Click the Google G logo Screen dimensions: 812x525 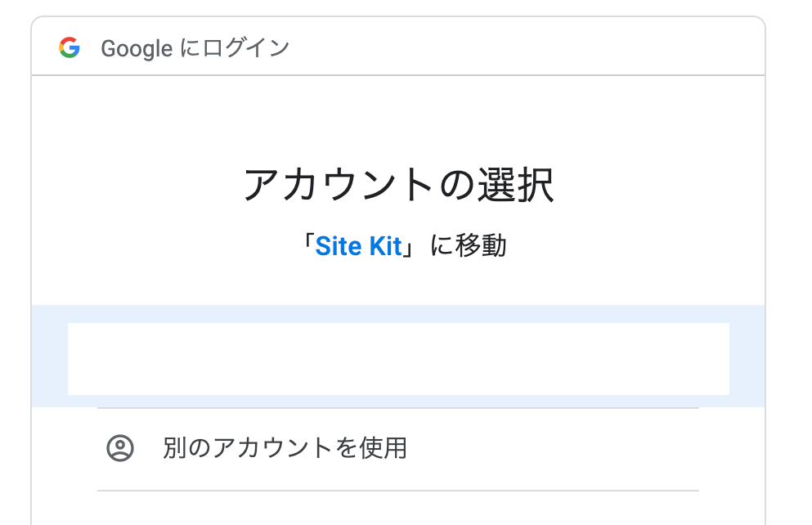(70, 47)
